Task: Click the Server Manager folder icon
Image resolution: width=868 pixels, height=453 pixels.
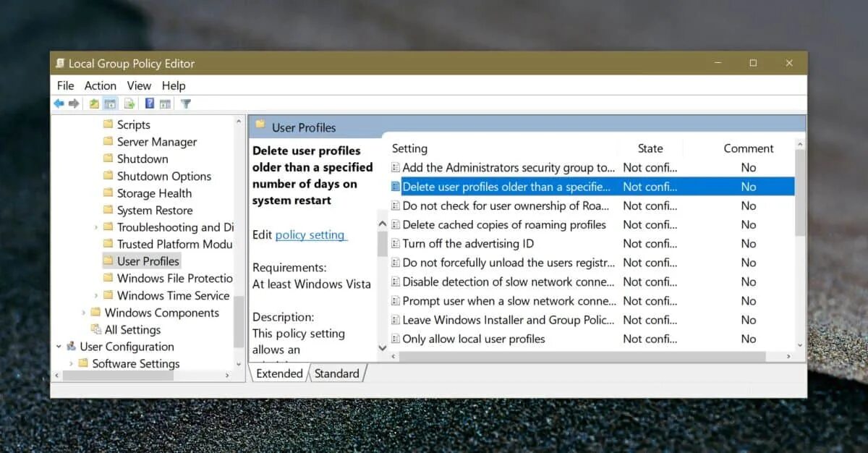Action: (x=108, y=142)
